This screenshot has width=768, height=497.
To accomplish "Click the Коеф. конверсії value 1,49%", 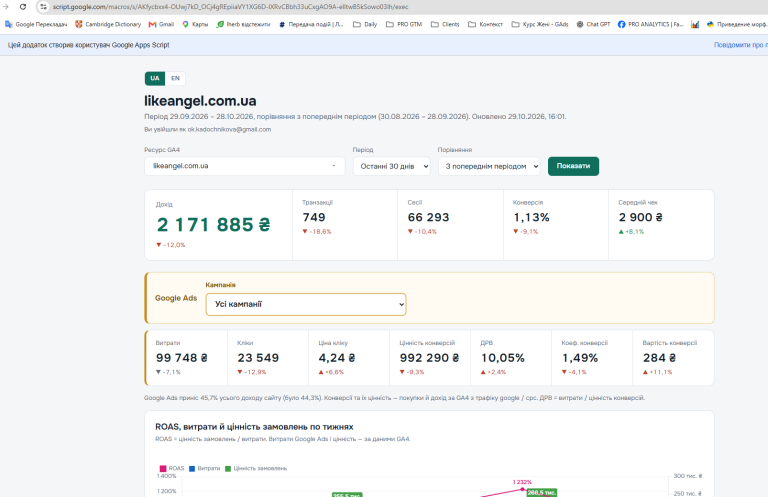I will point(580,358).
